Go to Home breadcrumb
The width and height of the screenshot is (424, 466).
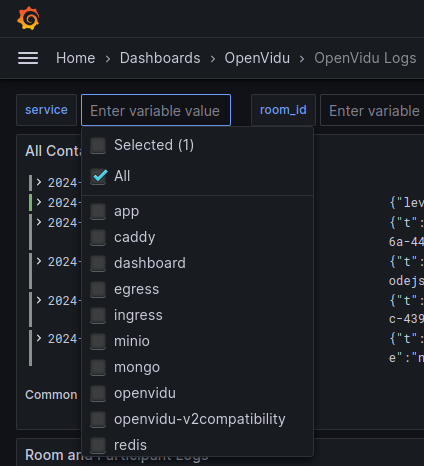76,58
